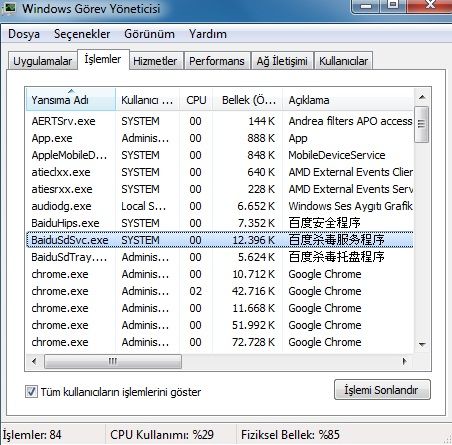Viewport: 452px width, 445px height.
Task: Click the Andrea filters APO access description
Action: coord(350,121)
